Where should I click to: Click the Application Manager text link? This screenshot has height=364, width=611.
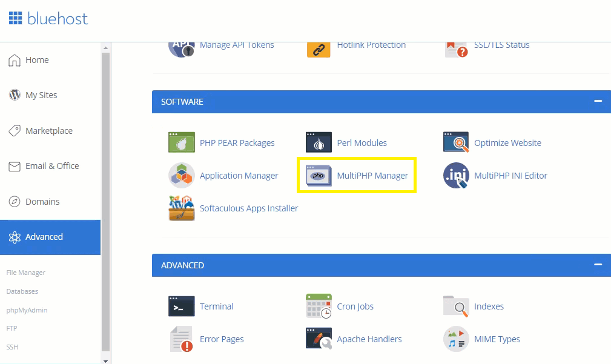pyautogui.click(x=239, y=176)
